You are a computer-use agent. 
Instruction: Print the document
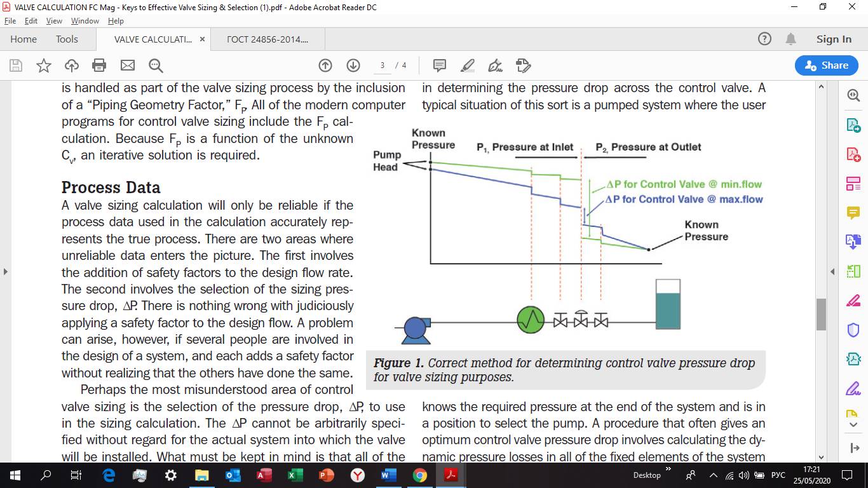click(99, 65)
